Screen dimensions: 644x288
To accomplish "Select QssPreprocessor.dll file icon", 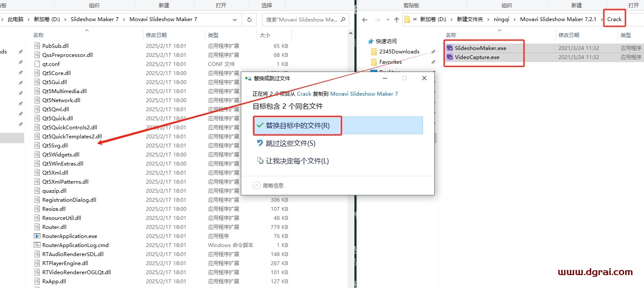I will [37, 55].
